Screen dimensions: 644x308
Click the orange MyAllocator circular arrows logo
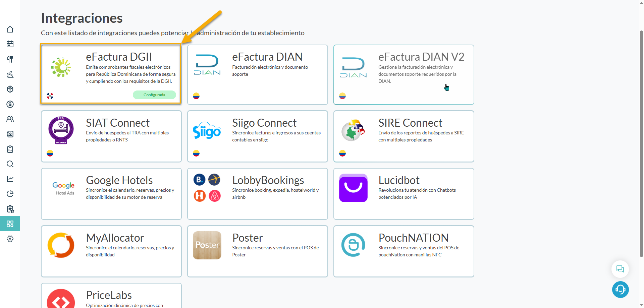[x=61, y=245]
